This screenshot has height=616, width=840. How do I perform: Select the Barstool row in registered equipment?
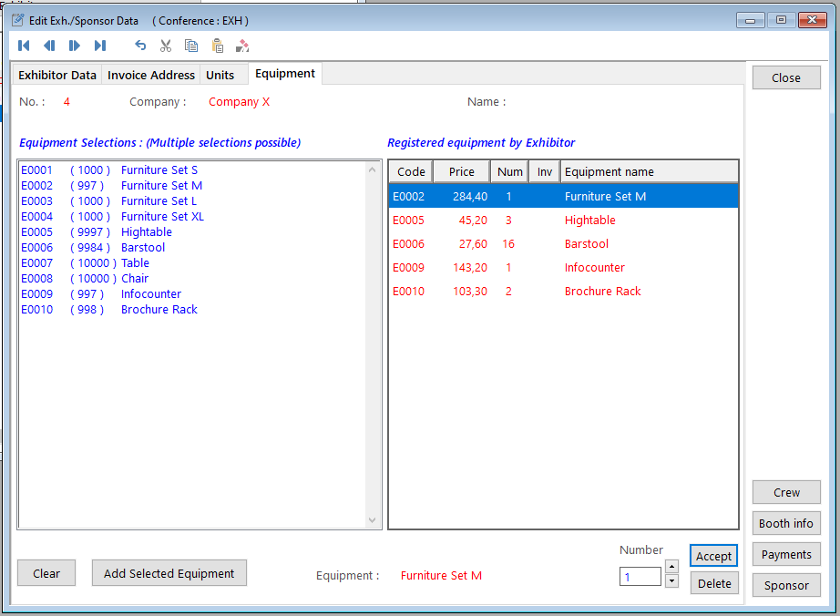pyautogui.click(x=563, y=244)
